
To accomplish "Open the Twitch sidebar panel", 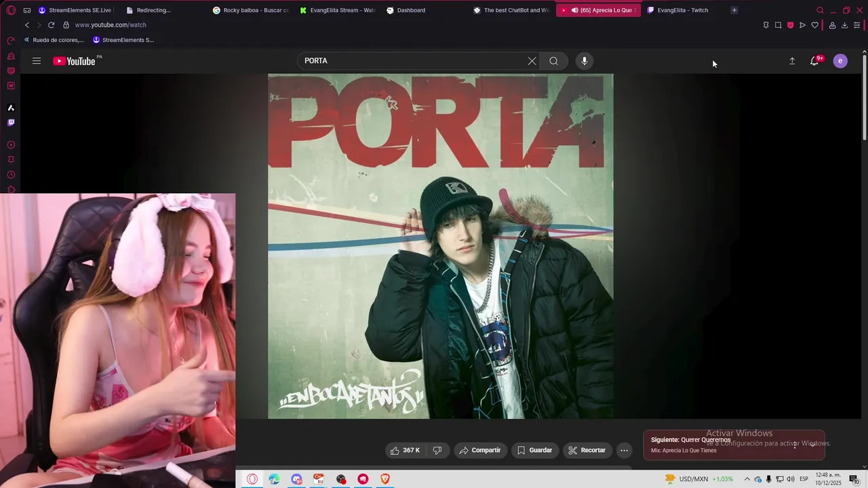I will [x=11, y=123].
